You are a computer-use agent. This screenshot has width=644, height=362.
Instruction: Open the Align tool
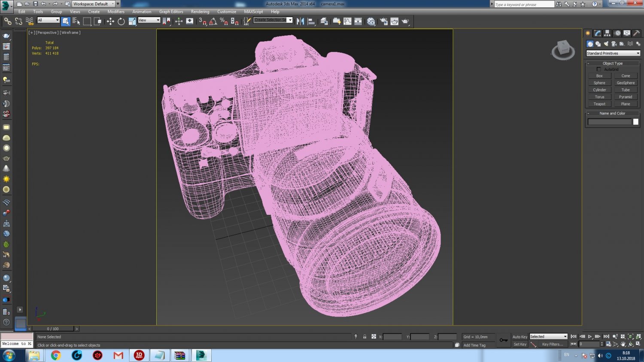(311, 21)
